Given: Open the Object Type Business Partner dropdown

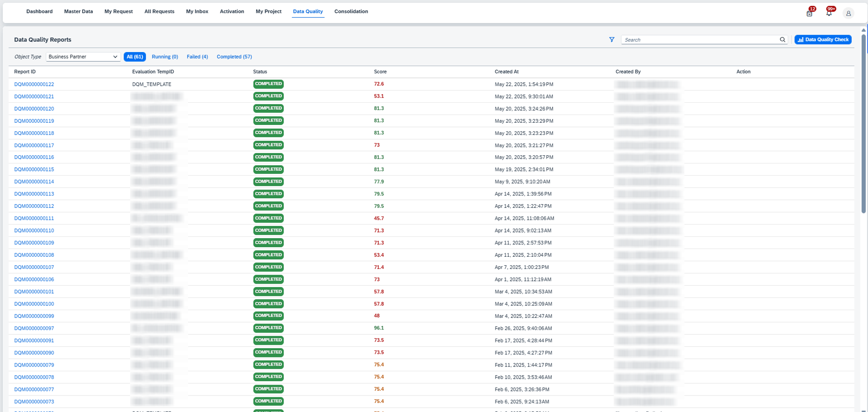Looking at the screenshot, I should [83, 57].
